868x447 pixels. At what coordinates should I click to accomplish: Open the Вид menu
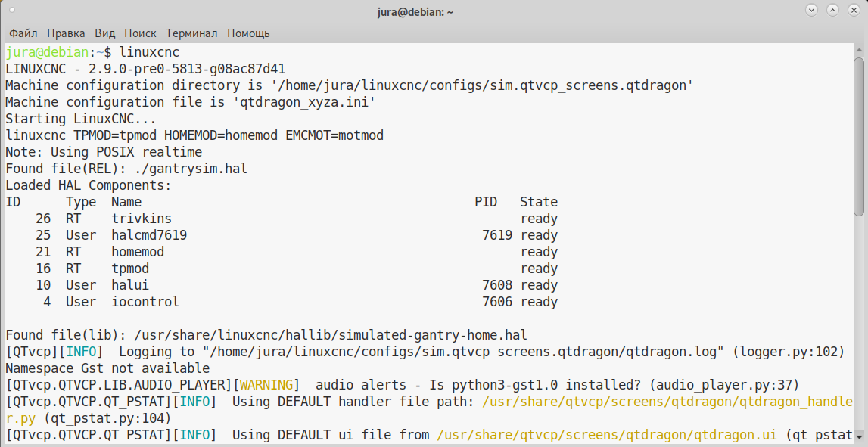coord(104,33)
